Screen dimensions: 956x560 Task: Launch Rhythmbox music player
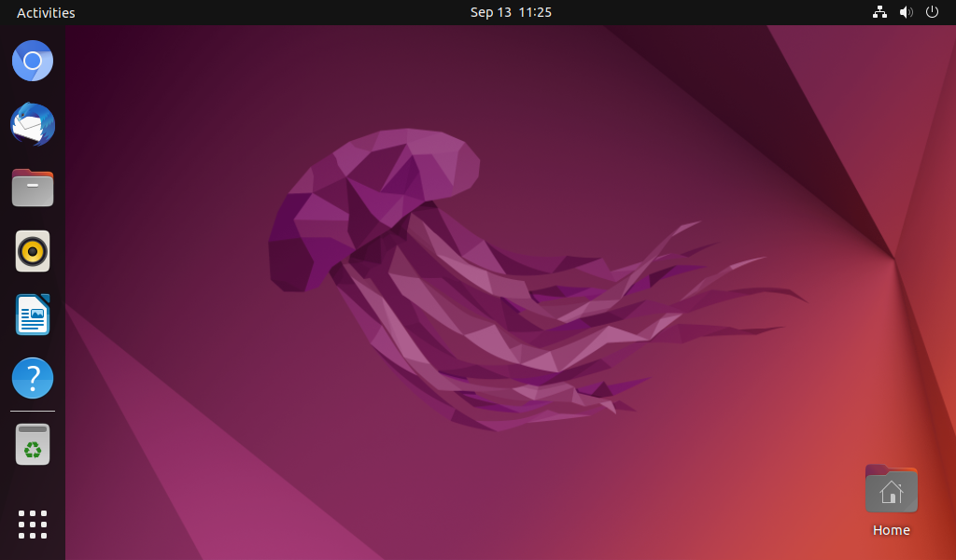pos(33,251)
